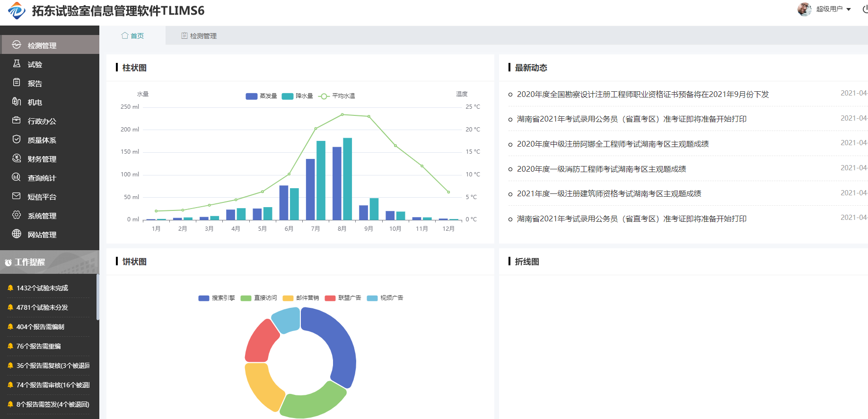Open news about 2020年度全国勘察设计注册工程师
The image size is (868, 419).
click(x=643, y=95)
